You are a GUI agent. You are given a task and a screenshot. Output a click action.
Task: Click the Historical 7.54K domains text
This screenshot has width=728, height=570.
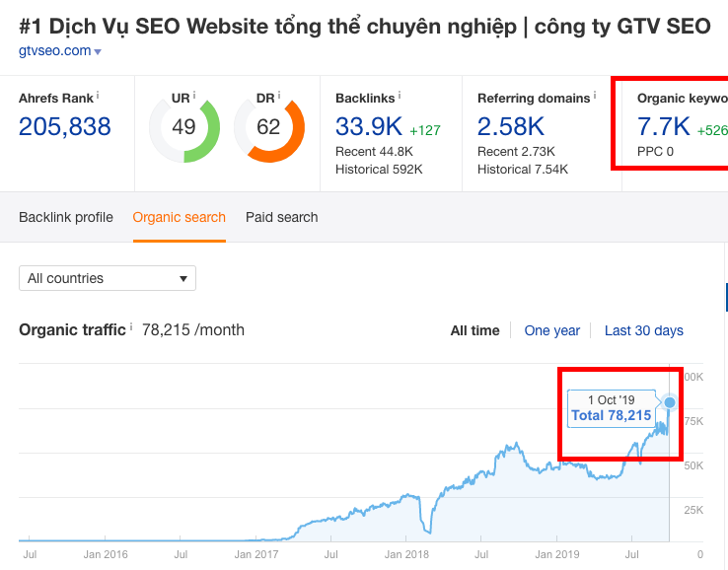(x=523, y=170)
